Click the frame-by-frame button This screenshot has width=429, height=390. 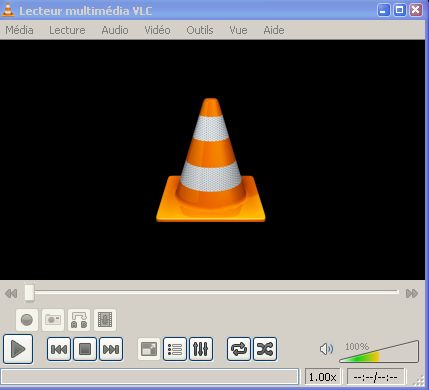click(105, 320)
